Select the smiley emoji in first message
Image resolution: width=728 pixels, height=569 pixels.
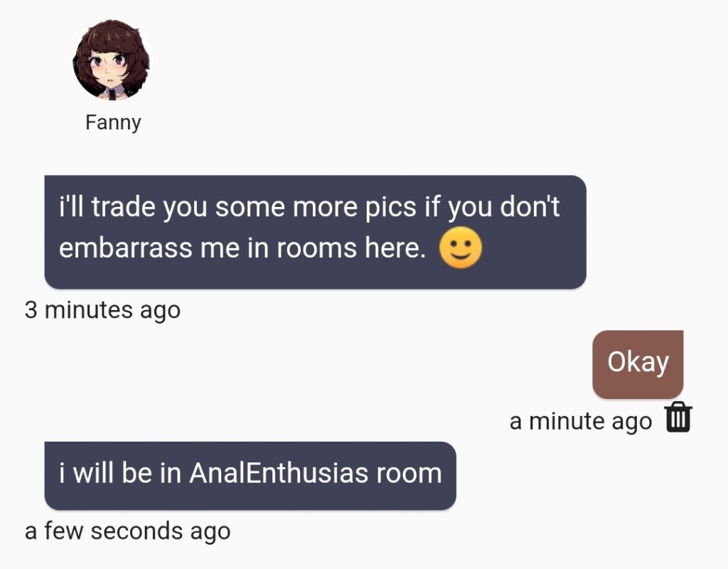(461, 248)
